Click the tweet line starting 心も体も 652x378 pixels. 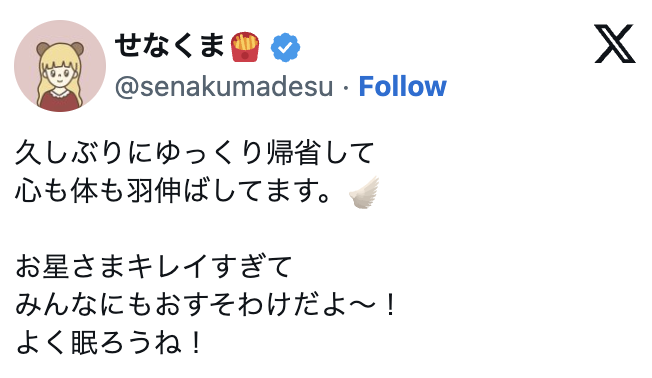[x=173, y=191]
